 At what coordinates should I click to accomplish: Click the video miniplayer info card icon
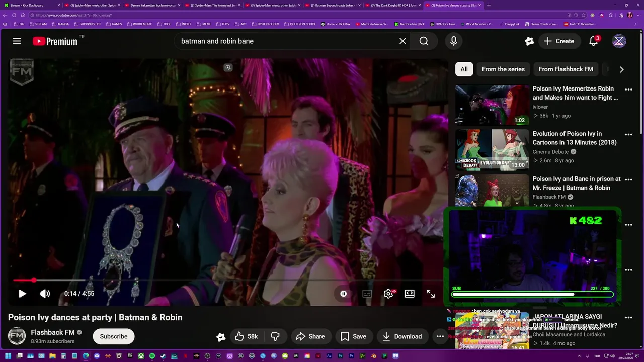click(x=228, y=68)
